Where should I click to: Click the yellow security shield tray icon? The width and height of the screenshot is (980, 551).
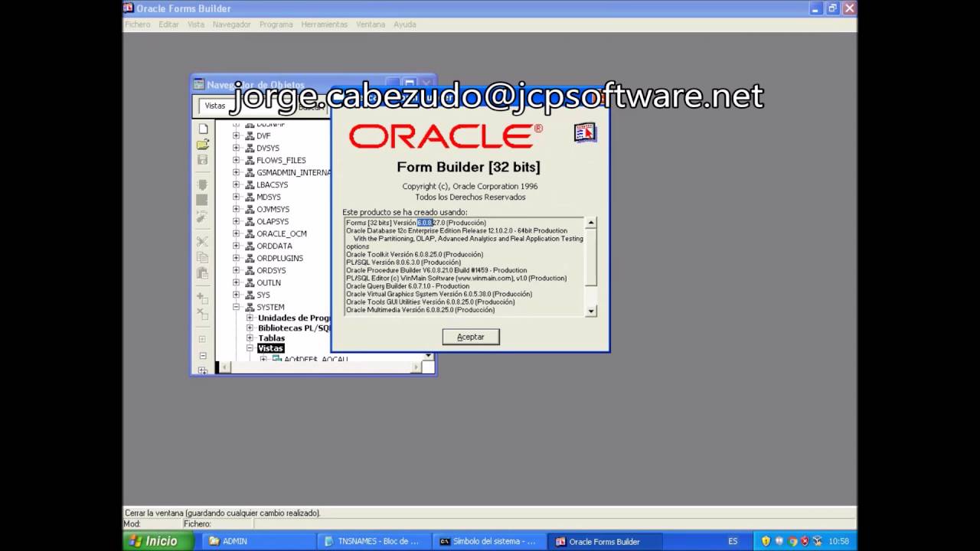pos(766,541)
